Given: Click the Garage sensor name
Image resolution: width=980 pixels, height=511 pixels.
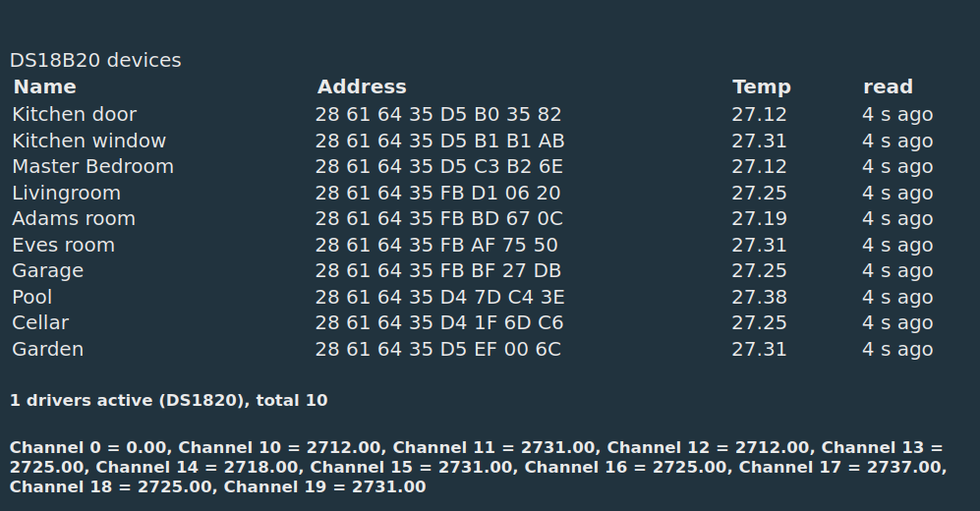Looking at the screenshot, I should 48,271.
